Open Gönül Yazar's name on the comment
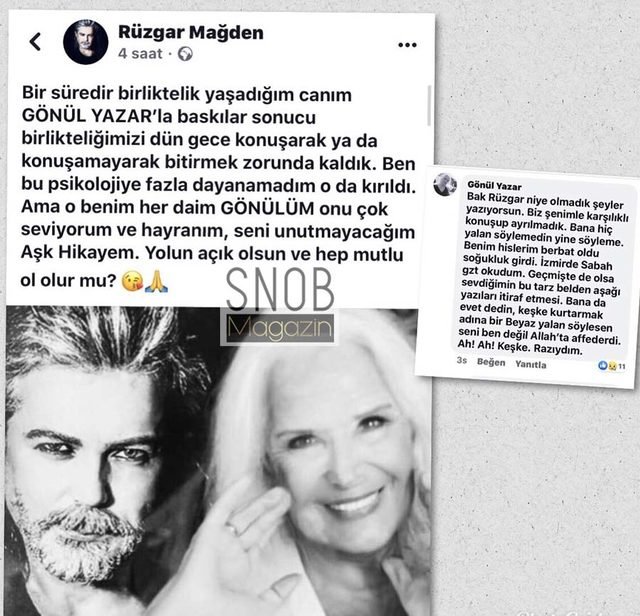640x616 pixels. pyautogui.click(x=494, y=186)
